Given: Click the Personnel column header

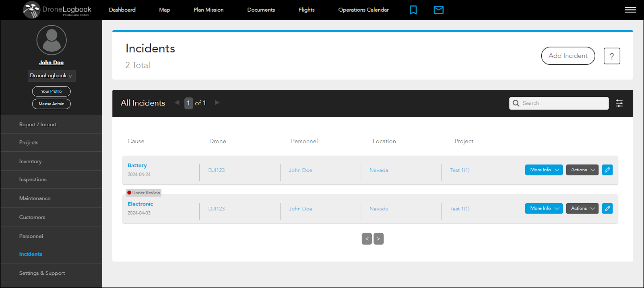Looking at the screenshot, I should pos(304,141).
